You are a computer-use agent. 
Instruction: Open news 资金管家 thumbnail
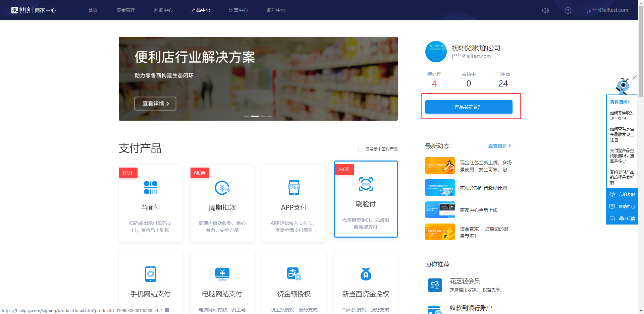440,232
